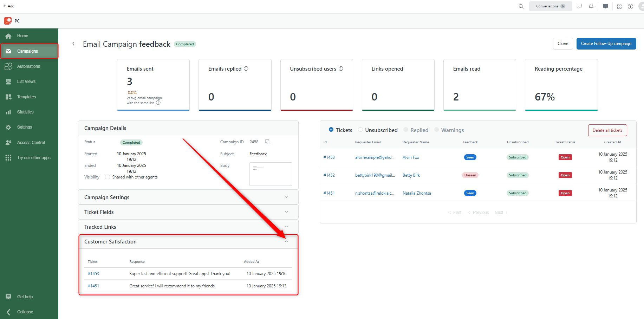The height and width of the screenshot is (319, 644).
Task: Open Templates in the sidebar
Action: tap(26, 97)
